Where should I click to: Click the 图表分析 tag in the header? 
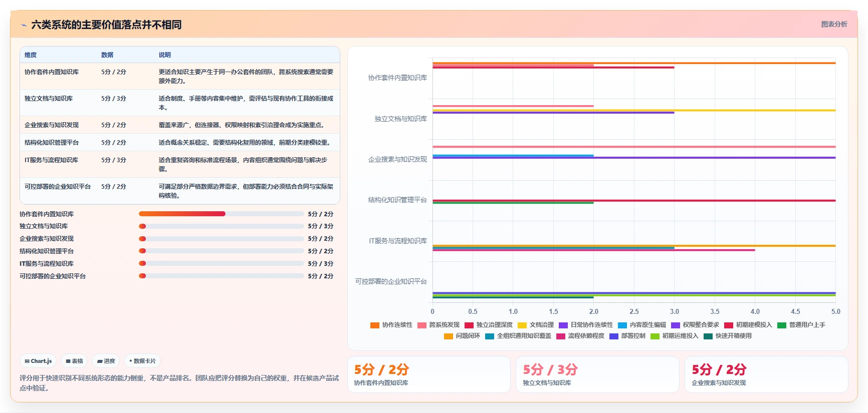click(834, 24)
